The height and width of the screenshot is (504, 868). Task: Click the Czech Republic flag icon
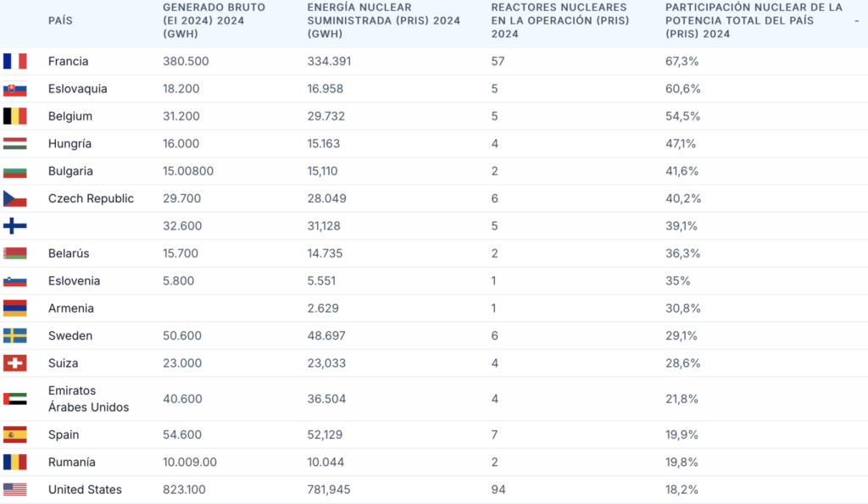pyautogui.click(x=15, y=198)
